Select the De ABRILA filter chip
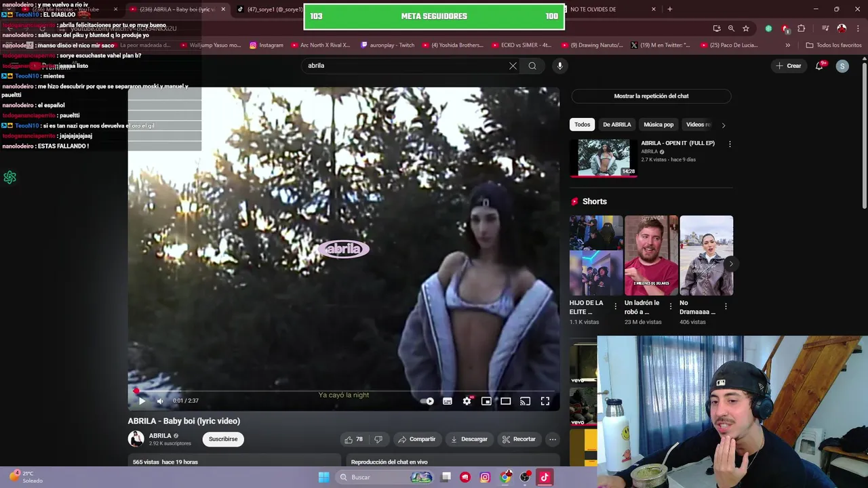The height and width of the screenshot is (488, 868). coord(617,125)
